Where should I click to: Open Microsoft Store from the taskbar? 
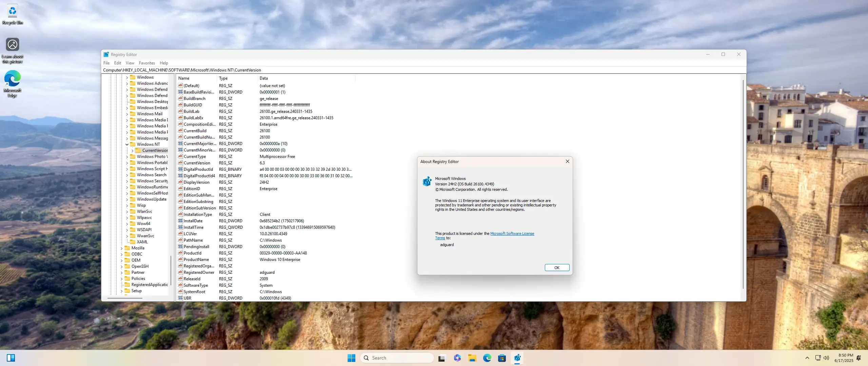coord(502,358)
